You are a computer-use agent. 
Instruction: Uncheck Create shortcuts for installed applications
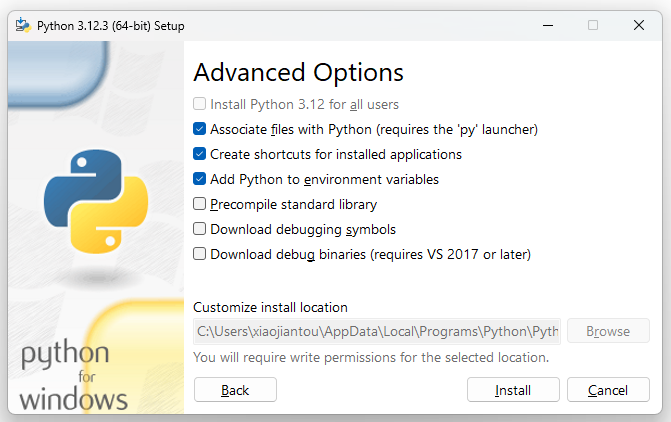point(200,154)
